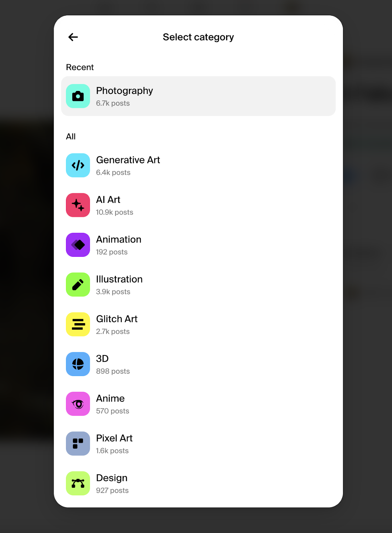Click the pink Anime eye icon
Screen dimensions: 392x533
[78, 404]
